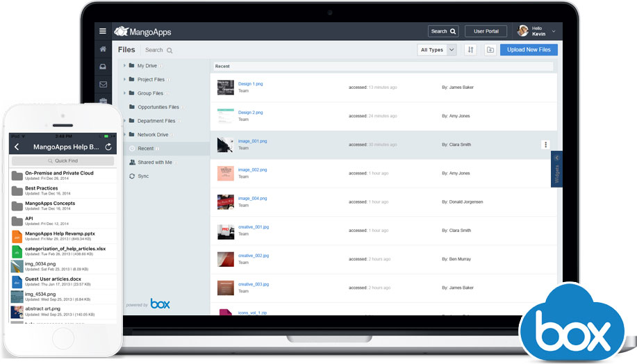Click the MangoApps logo
This screenshot has height=364, width=637.
pos(142,31)
